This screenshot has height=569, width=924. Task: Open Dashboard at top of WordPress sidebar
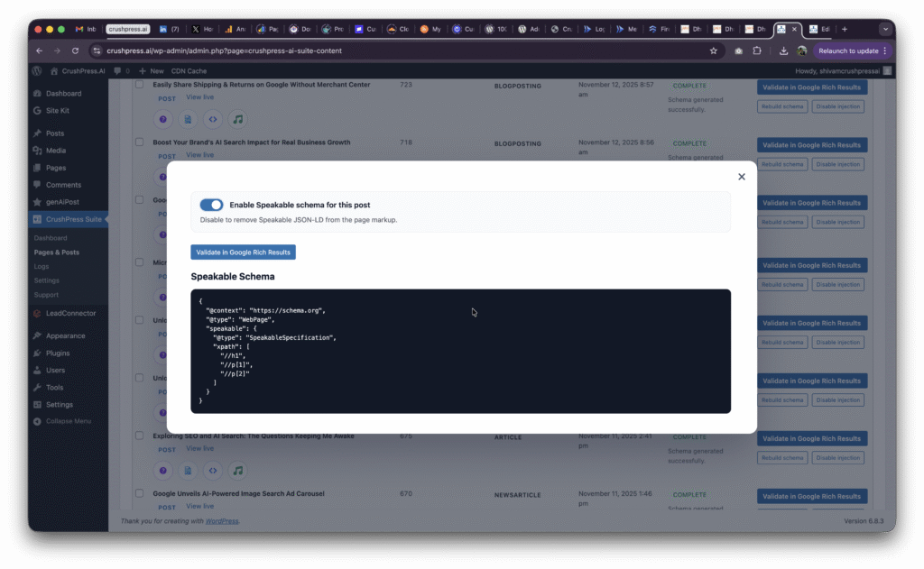64,94
